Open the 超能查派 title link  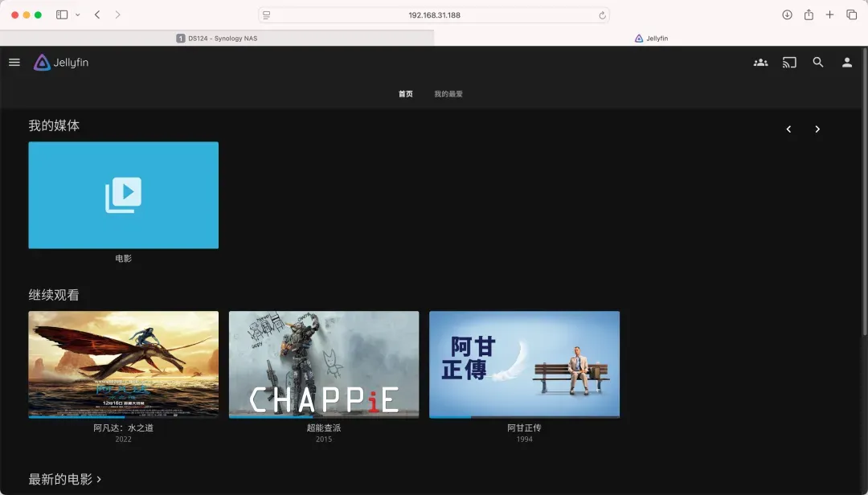[x=324, y=428]
